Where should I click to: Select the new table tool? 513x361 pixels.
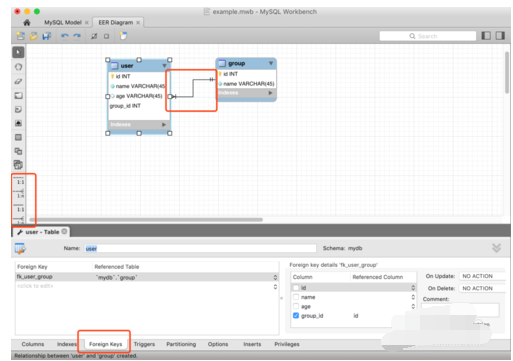point(18,137)
